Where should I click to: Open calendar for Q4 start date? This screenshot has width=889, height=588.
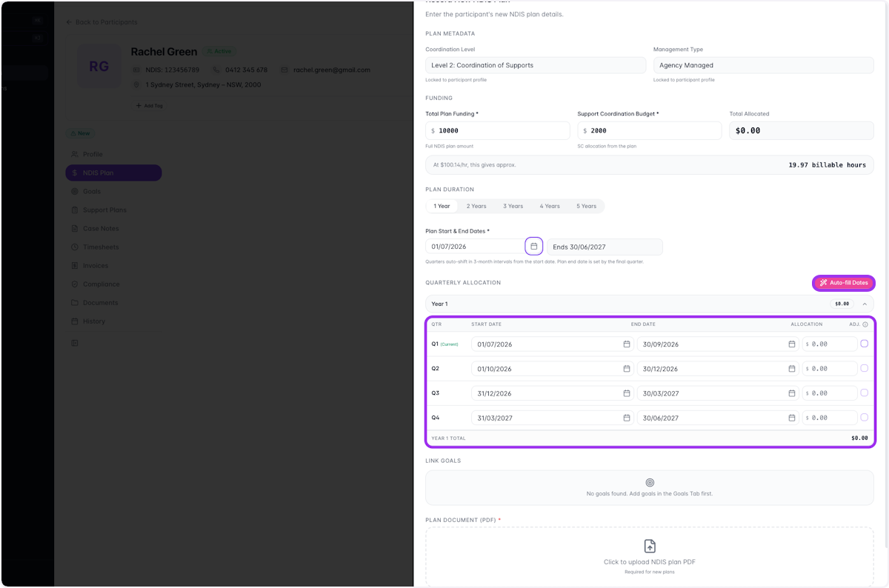pyautogui.click(x=627, y=418)
